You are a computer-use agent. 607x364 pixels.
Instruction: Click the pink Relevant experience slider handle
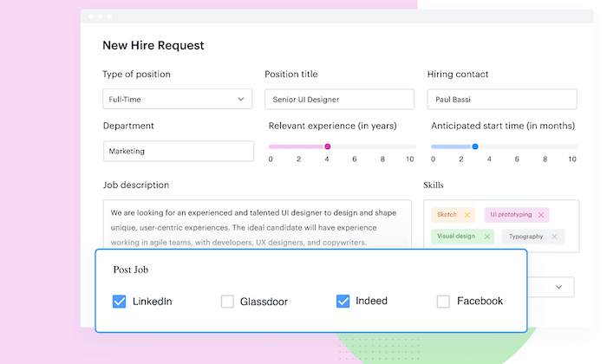click(x=328, y=146)
